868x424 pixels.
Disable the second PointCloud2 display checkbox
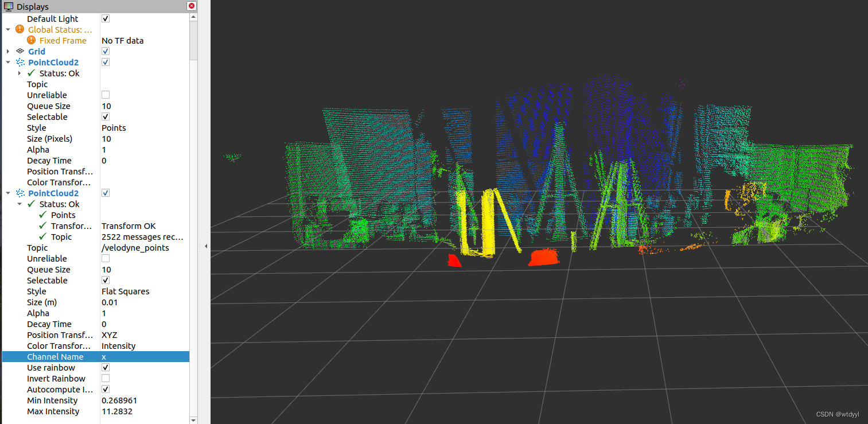pos(106,193)
